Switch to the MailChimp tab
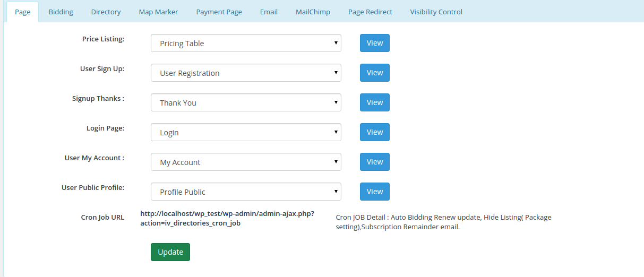Viewport: 644px width, 277px height. click(x=313, y=12)
